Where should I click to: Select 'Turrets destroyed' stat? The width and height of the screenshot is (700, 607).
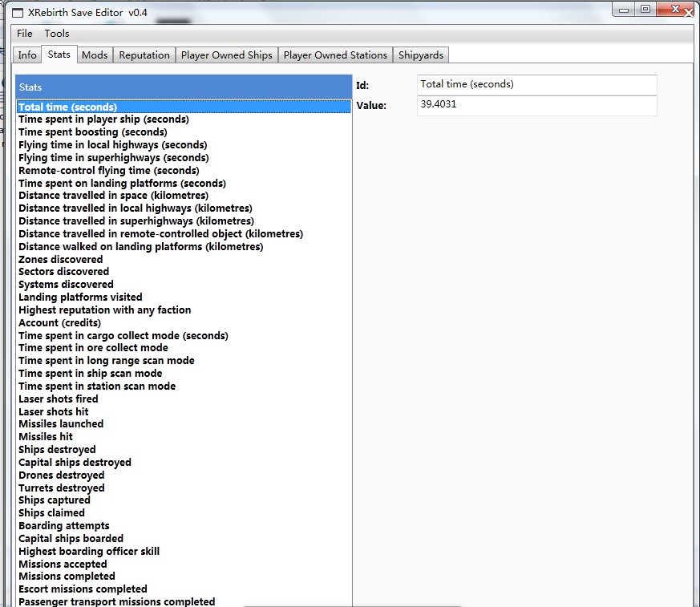coord(184,488)
